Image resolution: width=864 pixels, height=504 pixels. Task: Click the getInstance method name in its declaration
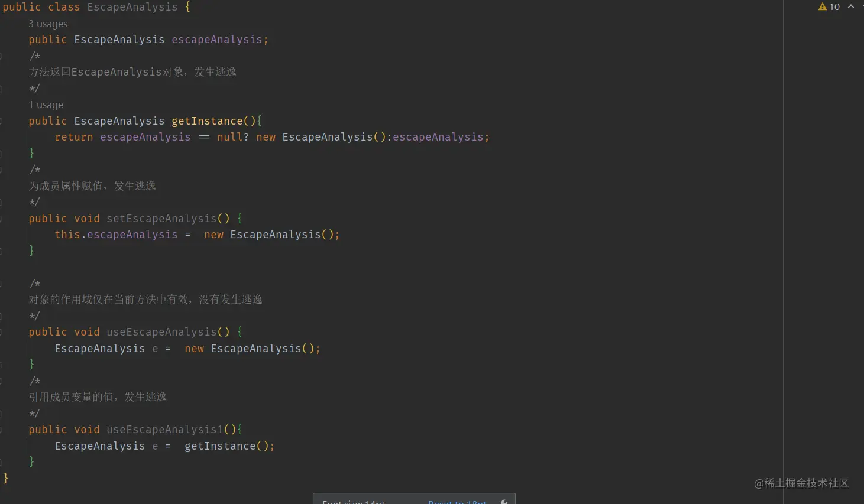[x=207, y=121]
